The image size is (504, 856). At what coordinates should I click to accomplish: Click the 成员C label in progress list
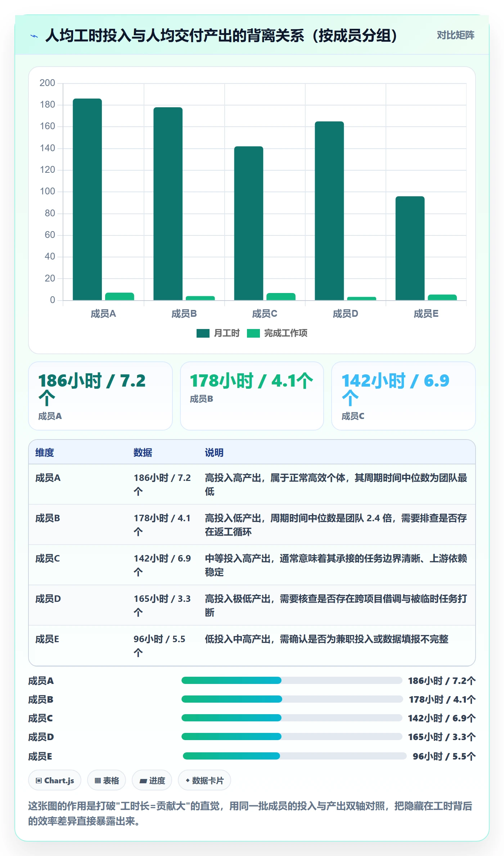[40, 718]
